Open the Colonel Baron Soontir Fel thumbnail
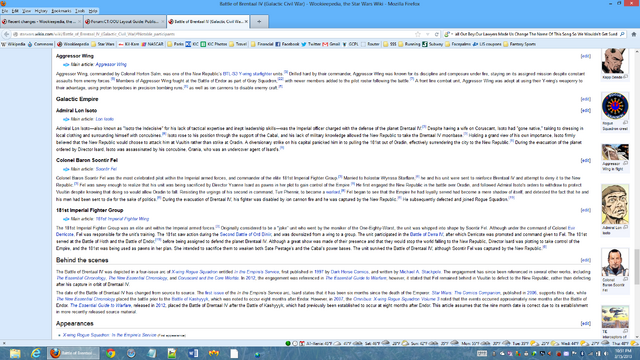This screenshot has width=640, height=360. (615, 262)
